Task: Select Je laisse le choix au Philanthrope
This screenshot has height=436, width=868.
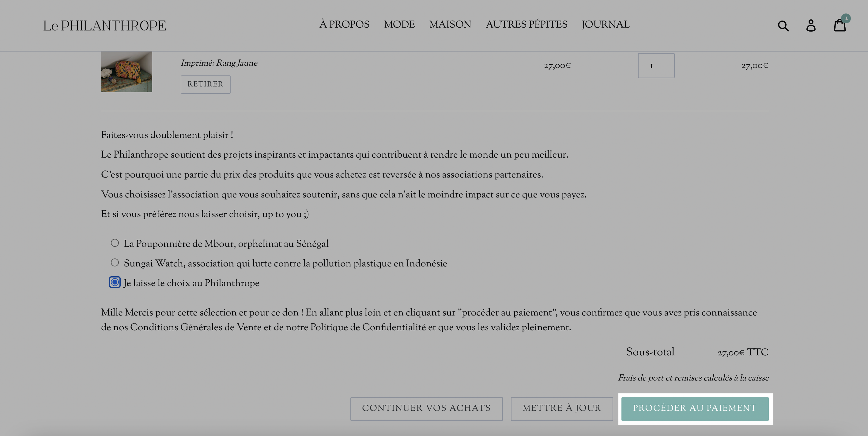Action: coord(115,282)
